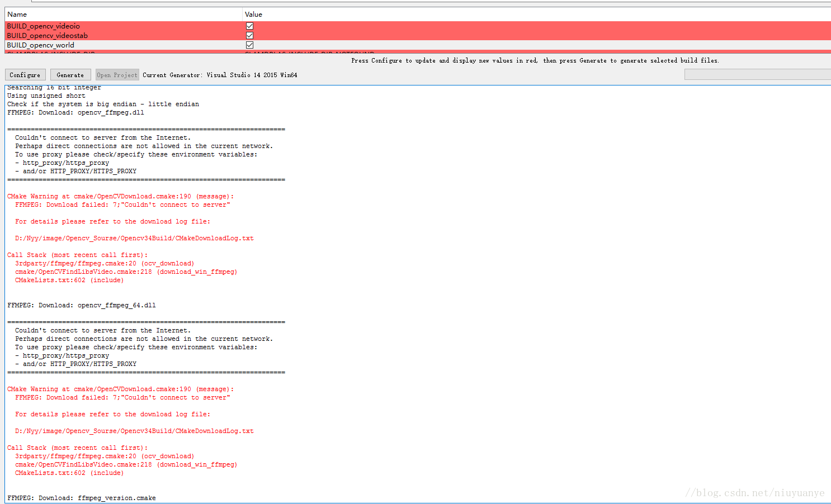Screen dimensions: 831x504
Task: Uncheck the BUILD_opencv_videoio checkbox
Action: [249, 26]
